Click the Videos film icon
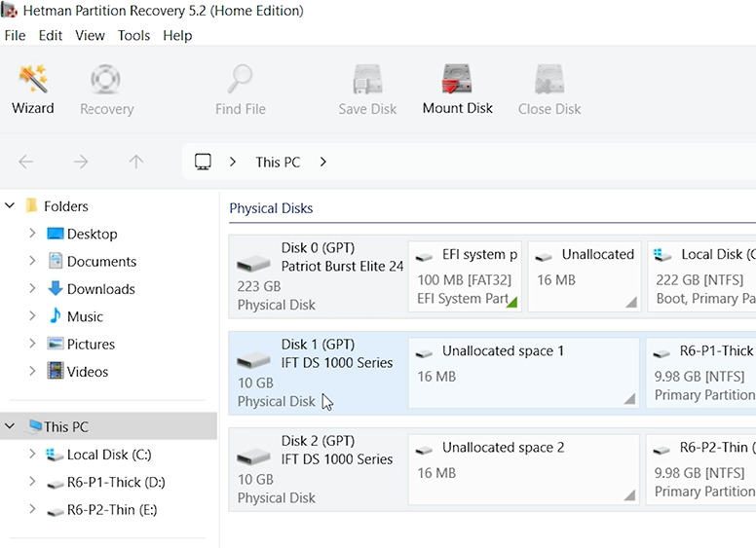Viewport: 756px width, 548px height. 55,371
